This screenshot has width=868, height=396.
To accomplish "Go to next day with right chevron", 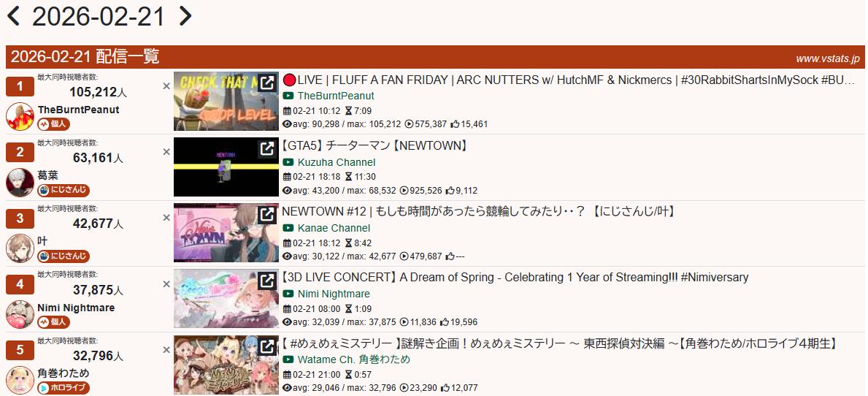I will [185, 15].
